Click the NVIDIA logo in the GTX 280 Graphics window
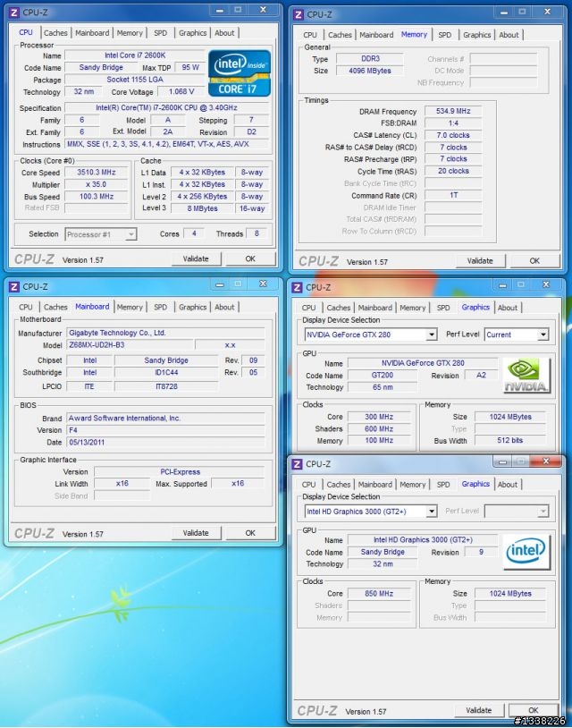 click(526, 375)
